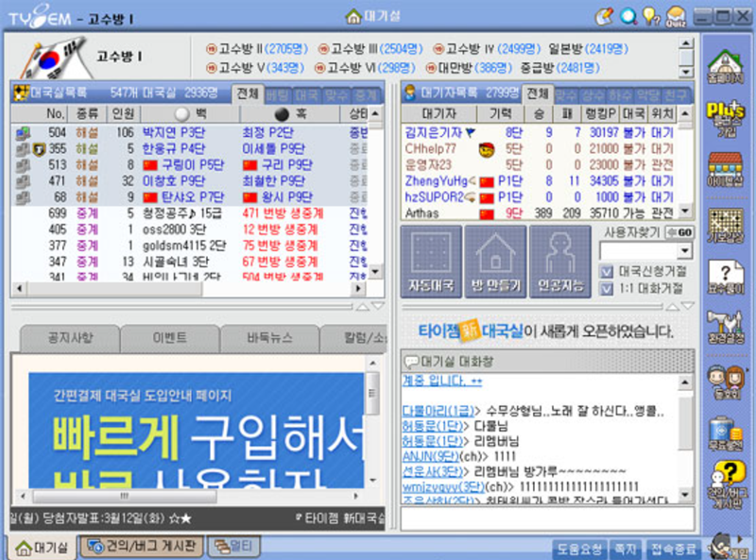Viewport: 756px width, 560px height.
Task: Select the 중계 tab in game list
Action: (x=366, y=95)
